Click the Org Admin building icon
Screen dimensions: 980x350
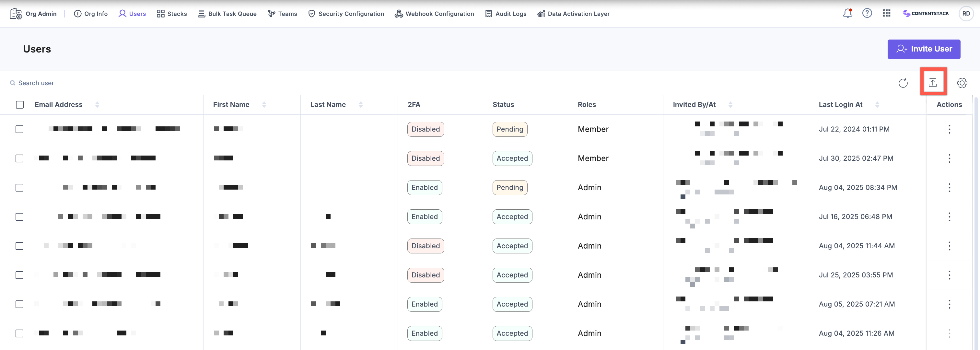click(x=16, y=14)
